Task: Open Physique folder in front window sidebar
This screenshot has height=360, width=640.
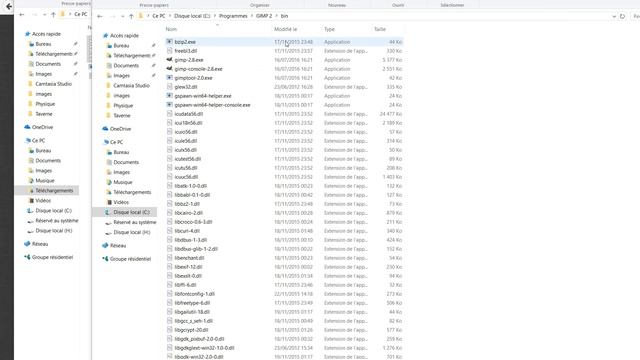Action: click(x=123, y=105)
